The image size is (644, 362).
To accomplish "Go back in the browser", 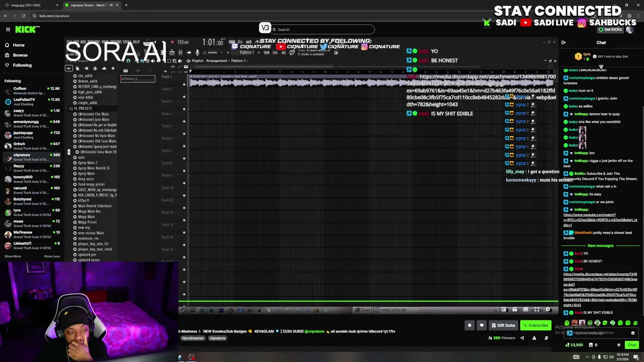I will tap(6, 16).
